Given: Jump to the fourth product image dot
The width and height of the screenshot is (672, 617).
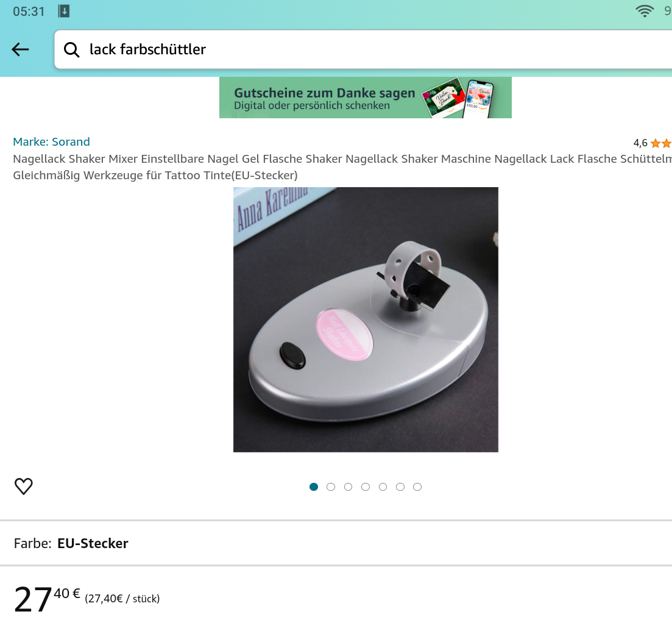Looking at the screenshot, I should point(366,487).
